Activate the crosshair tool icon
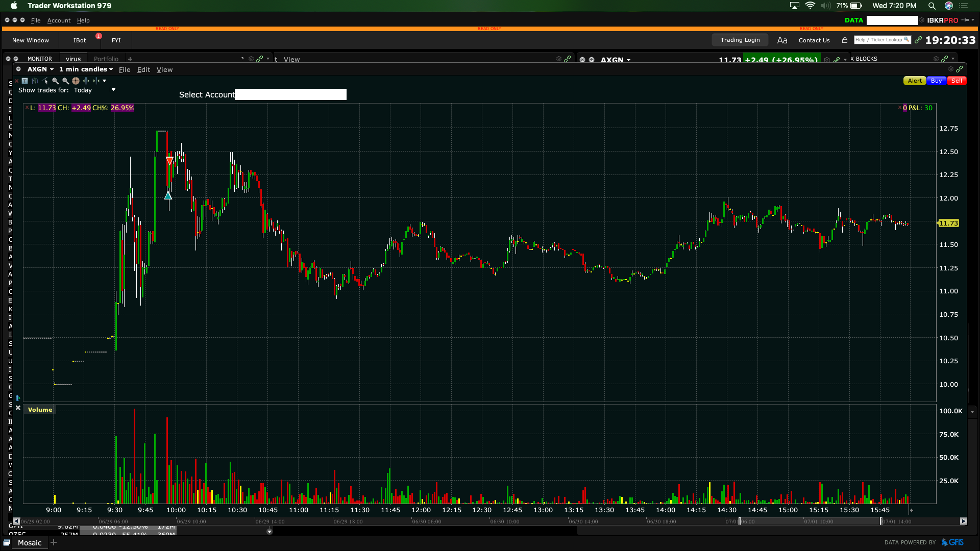Viewport: 980px width, 551px height. [76, 81]
